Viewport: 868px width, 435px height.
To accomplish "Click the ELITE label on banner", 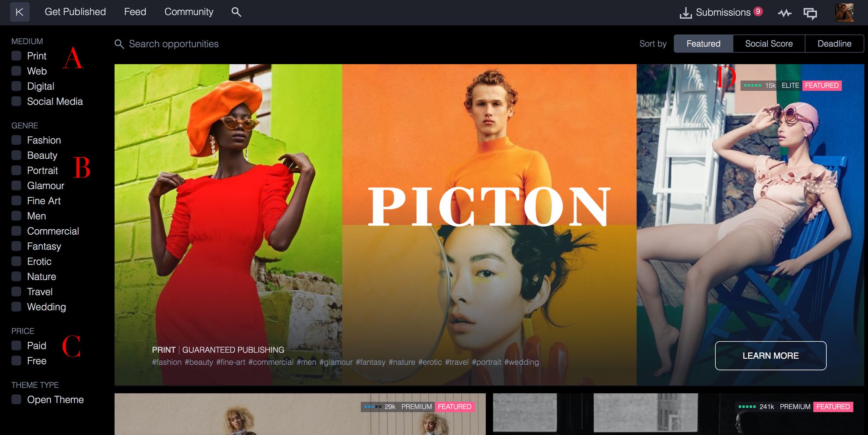I will pyautogui.click(x=790, y=85).
